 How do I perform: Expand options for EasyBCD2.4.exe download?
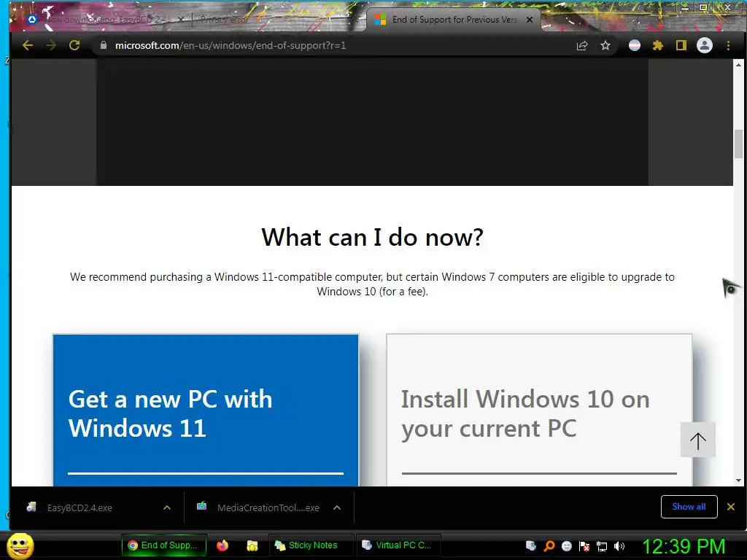pyautogui.click(x=167, y=507)
